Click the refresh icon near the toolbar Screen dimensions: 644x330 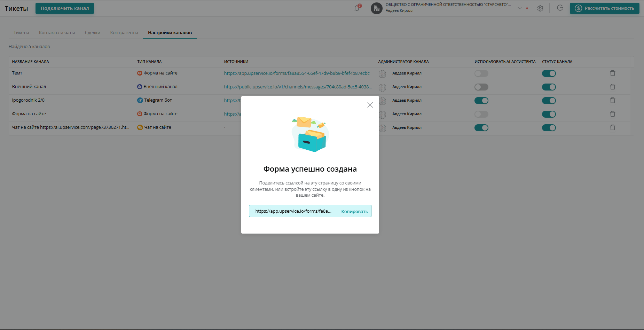(x=560, y=8)
